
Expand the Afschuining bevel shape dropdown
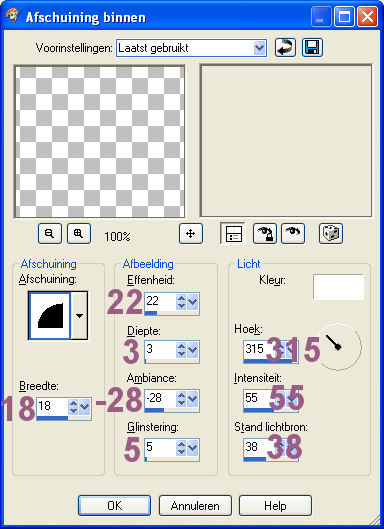[x=79, y=316]
